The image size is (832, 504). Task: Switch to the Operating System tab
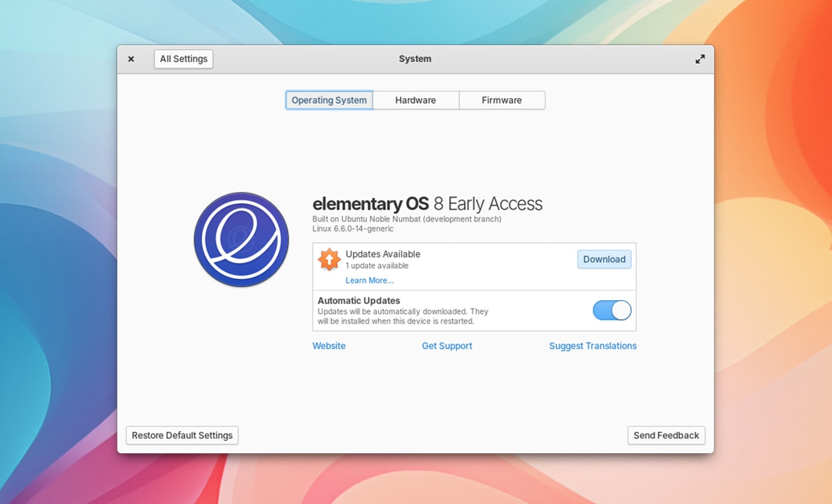(x=329, y=100)
